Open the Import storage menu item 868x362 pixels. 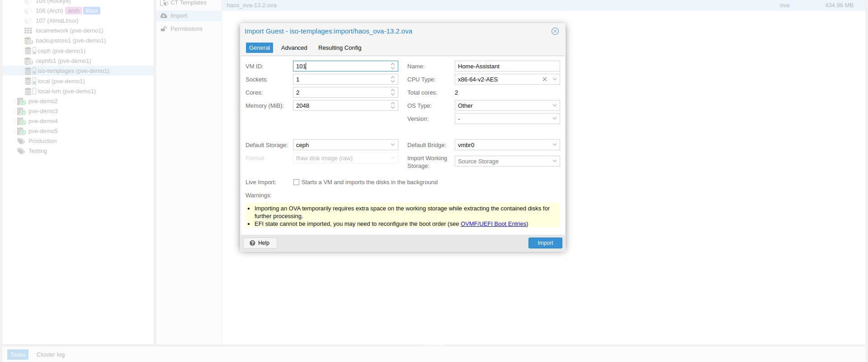point(189,16)
